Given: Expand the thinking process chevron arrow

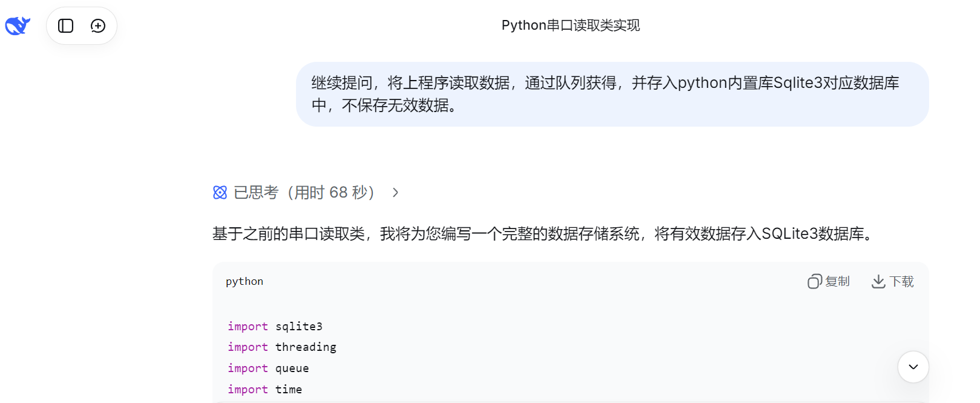Looking at the screenshot, I should (395, 193).
